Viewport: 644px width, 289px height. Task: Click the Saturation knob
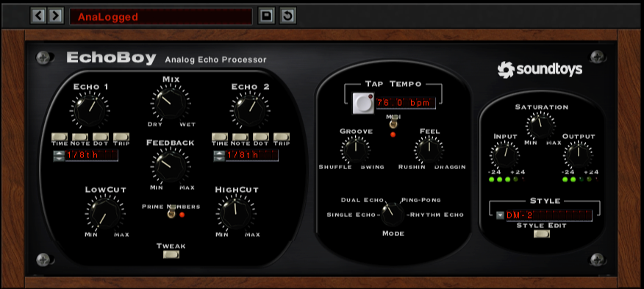click(540, 126)
